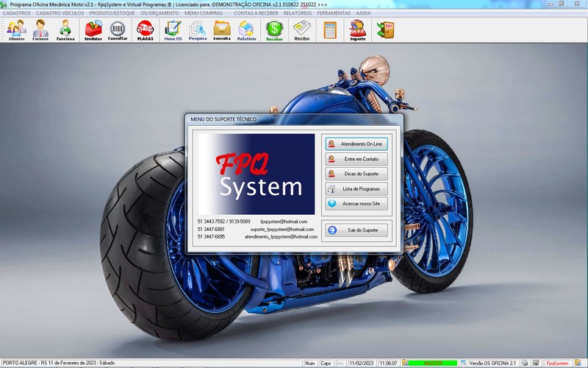
Task: Open the calculator toolbar icon
Action: coord(330,30)
